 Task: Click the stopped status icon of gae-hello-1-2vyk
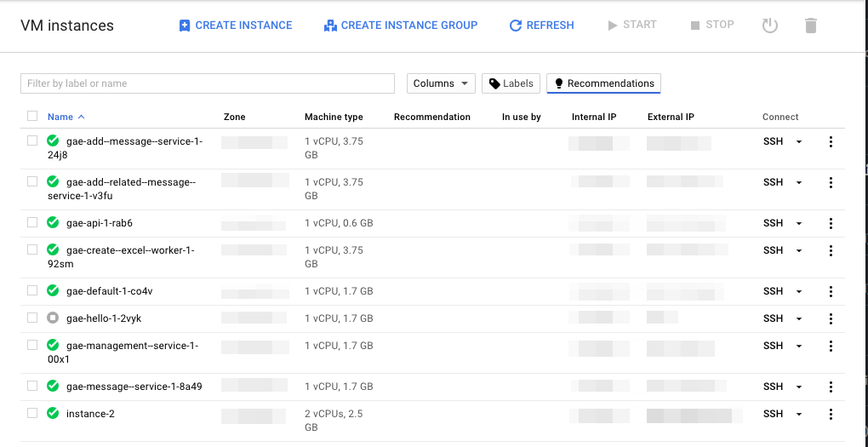[x=53, y=318]
